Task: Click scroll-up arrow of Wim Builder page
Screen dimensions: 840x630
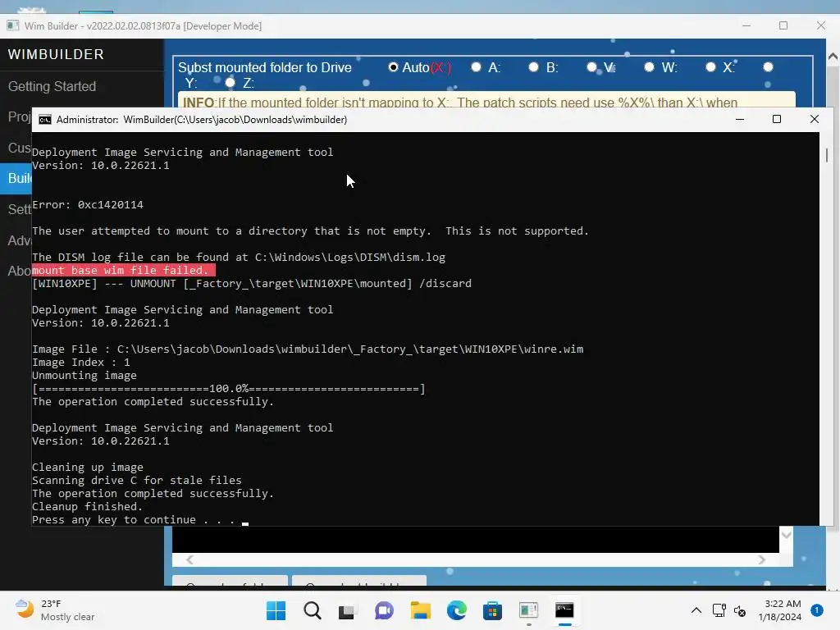Action: [833, 57]
